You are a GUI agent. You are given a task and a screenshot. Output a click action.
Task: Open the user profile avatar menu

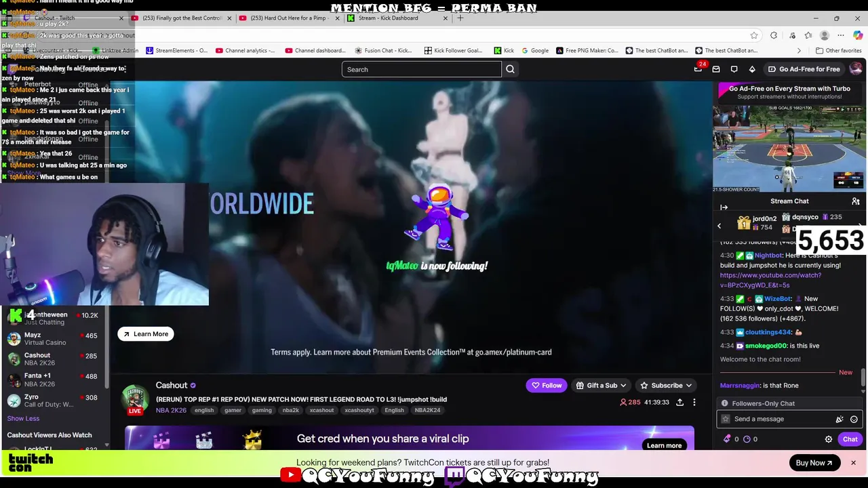click(856, 68)
